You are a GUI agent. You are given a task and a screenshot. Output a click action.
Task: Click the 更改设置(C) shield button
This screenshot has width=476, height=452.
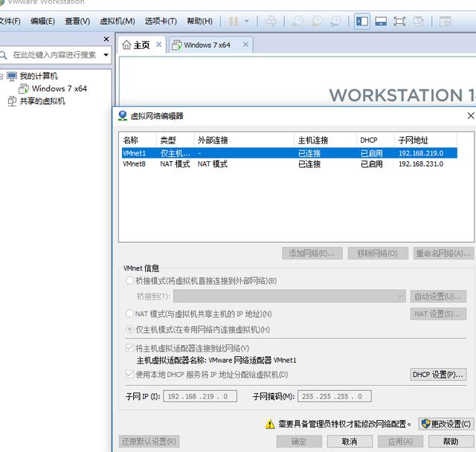pyautogui.click(x=446, y=424)
